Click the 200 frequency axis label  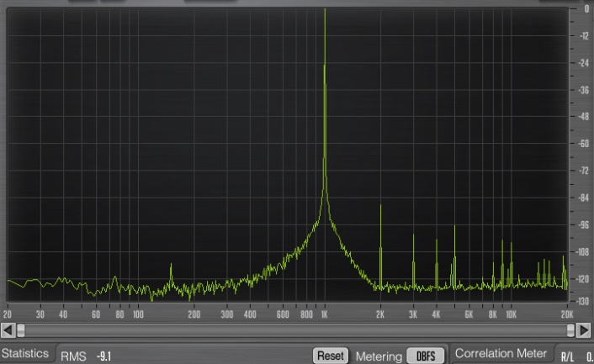pyautogui.click(x=194, y=314)
